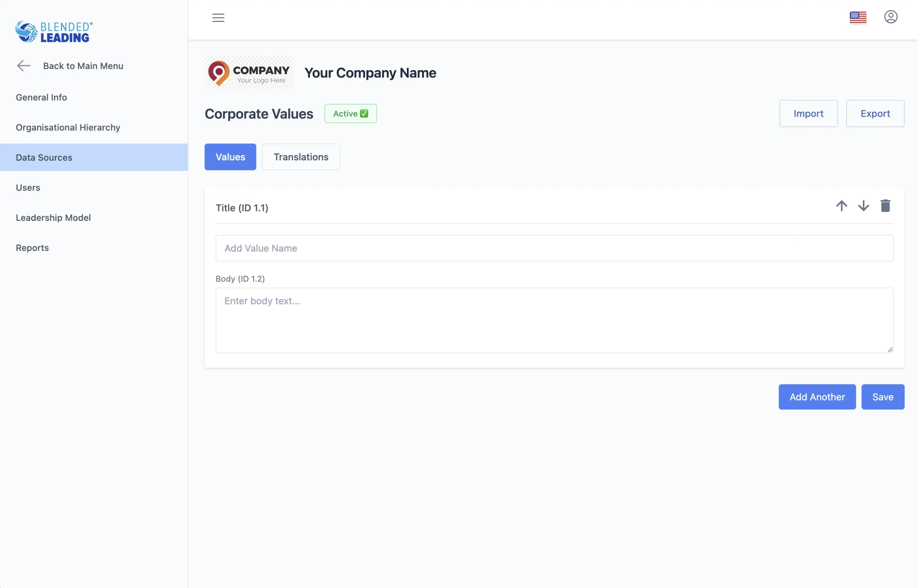This screenshot has width=917, height=588.
Task: Toggle the Active status badge
Action: point(350,114)
